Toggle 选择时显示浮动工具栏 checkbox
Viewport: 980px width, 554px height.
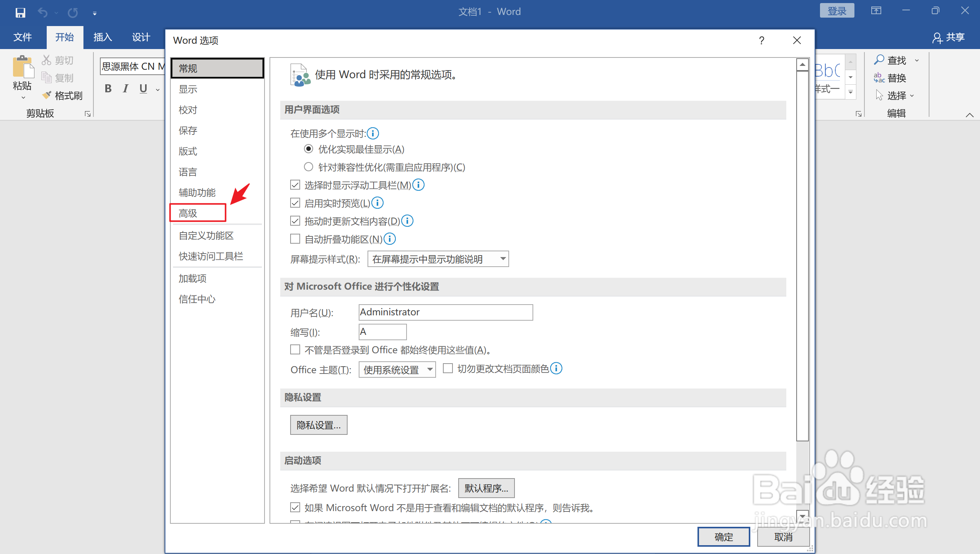coord(295,185)
